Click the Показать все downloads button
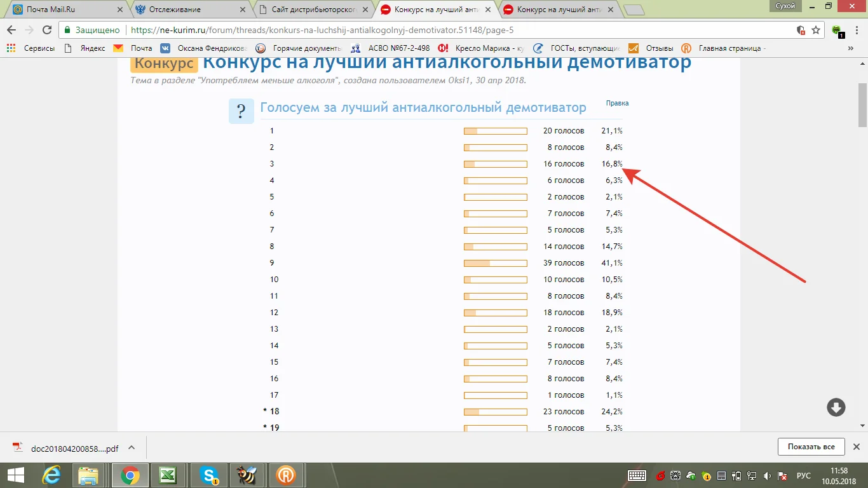 [811, 447]
